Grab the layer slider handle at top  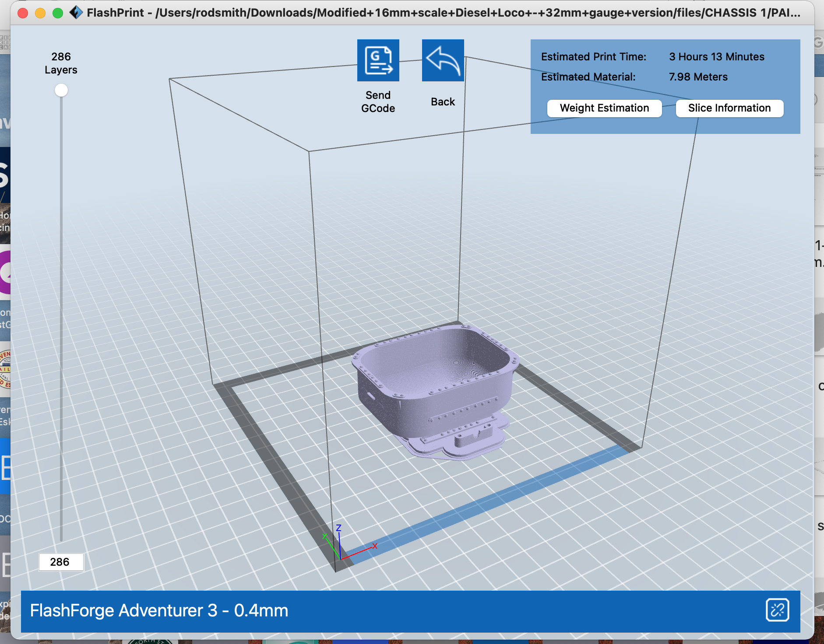pyautogui.click(x=61, y=90)
